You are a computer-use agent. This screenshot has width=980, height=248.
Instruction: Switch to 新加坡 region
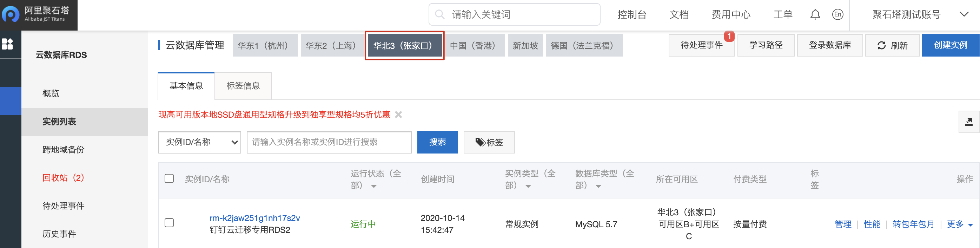tap(525, 45)
